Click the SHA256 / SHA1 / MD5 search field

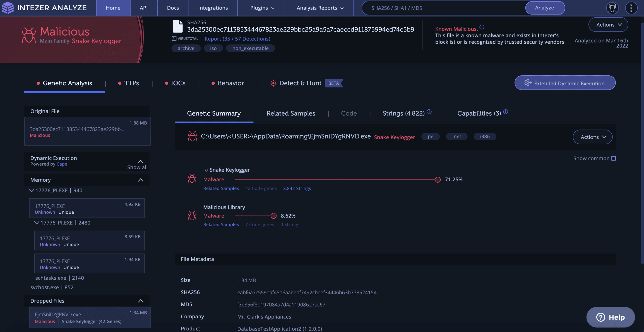point(444,8)
